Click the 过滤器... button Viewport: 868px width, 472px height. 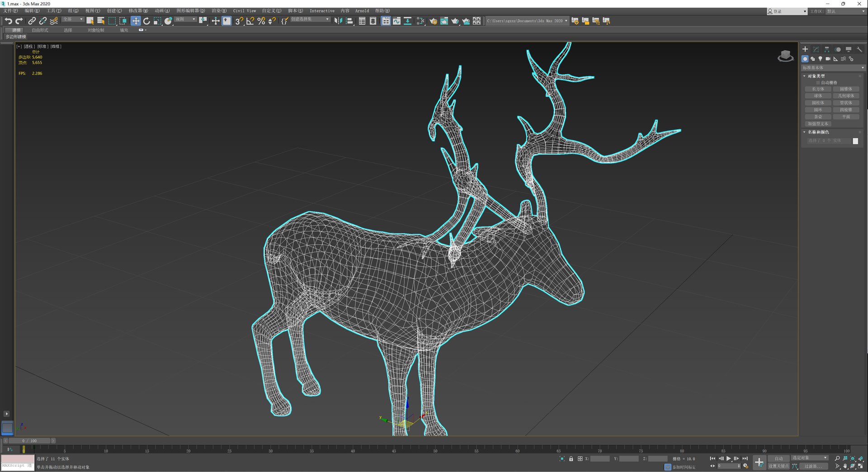pyautogui.click(x=813, y=466)
